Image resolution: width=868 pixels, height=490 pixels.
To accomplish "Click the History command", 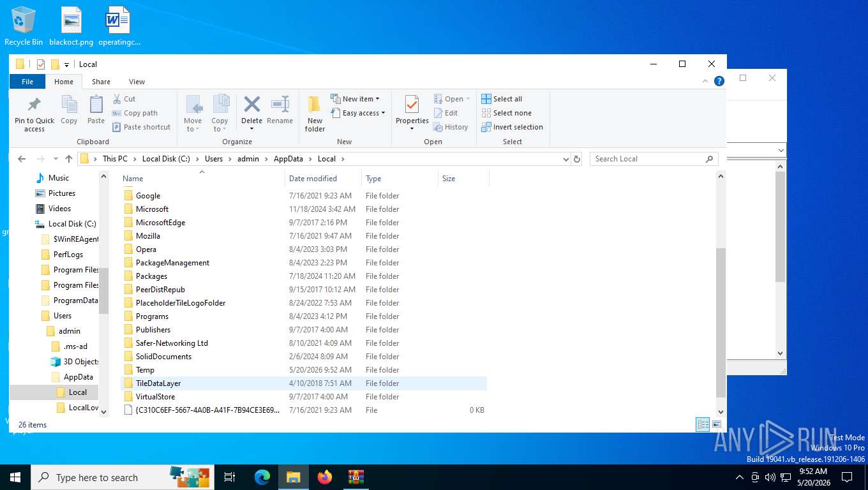I will click(451, 127).
